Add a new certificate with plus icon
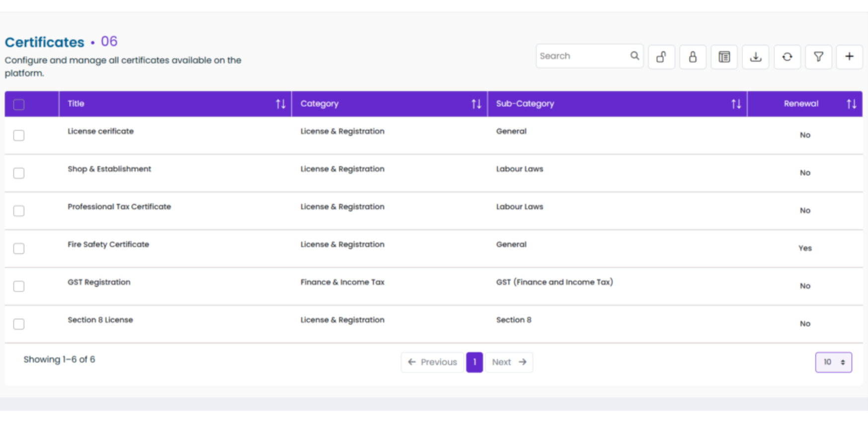The height and width of the screenshot is (447, 868). tap(850, 57)
